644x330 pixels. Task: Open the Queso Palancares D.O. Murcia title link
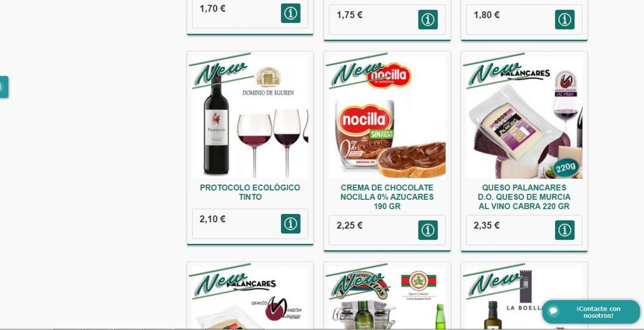[524, 197]
